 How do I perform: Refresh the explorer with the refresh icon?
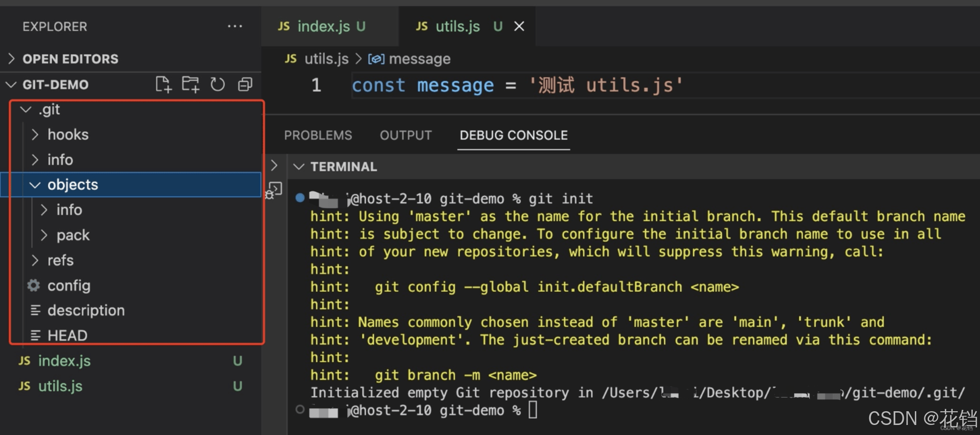(x=218, y=85)
